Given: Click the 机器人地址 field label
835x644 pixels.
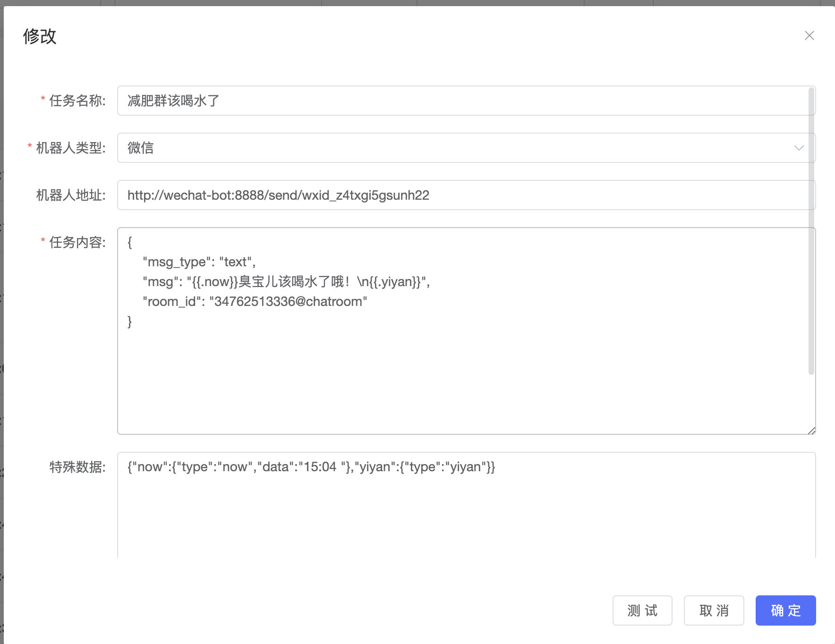Looking at the screenshot, I should pos(71,195).
